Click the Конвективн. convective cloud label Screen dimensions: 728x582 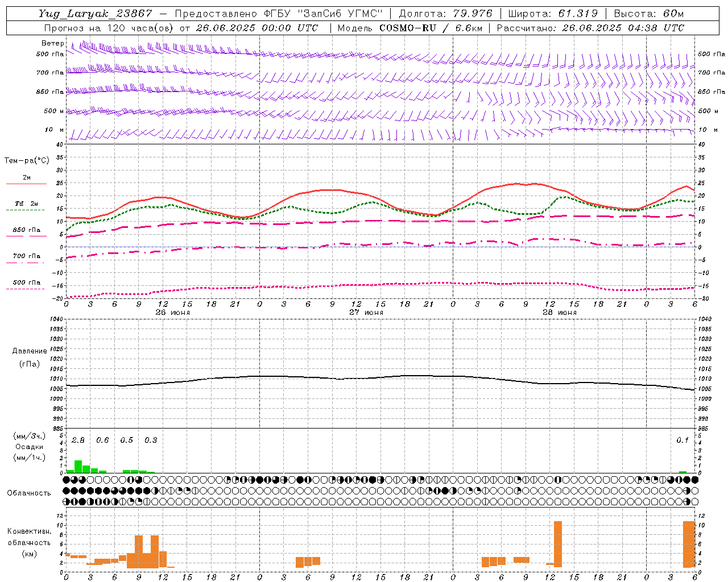tap(29, 531)
